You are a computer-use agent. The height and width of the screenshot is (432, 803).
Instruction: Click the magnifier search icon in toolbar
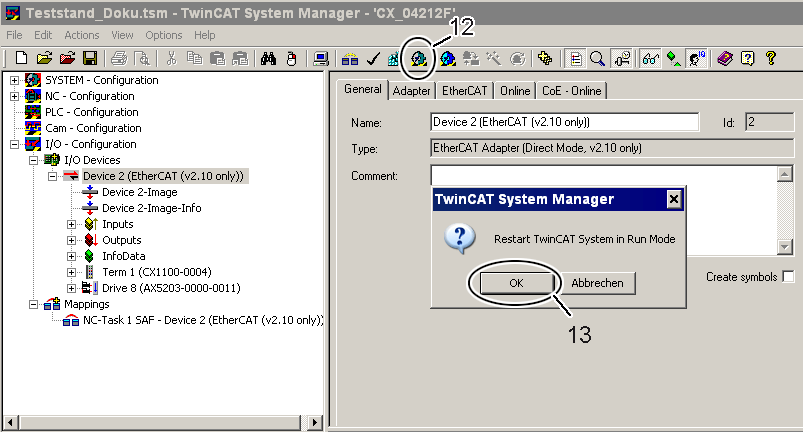pos(597,58)
